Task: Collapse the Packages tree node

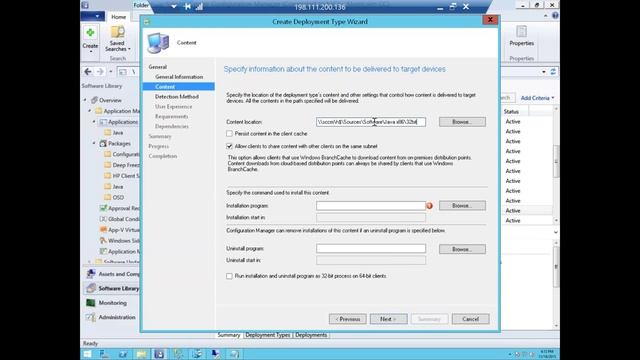Action: [94, 143]
